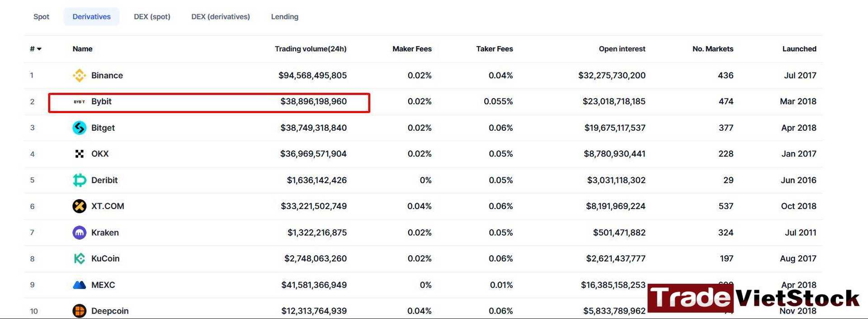
Task: Click Bybit markets count 474
Action: (726, 101)
